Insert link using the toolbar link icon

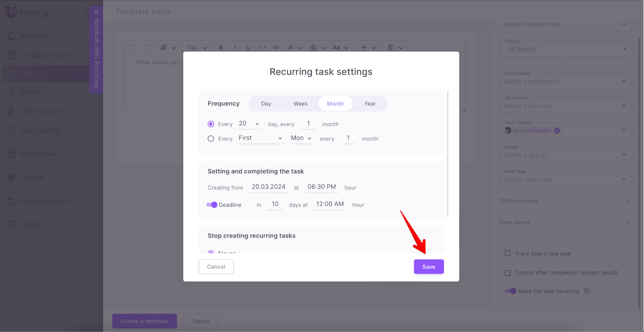tap(276, 47)
